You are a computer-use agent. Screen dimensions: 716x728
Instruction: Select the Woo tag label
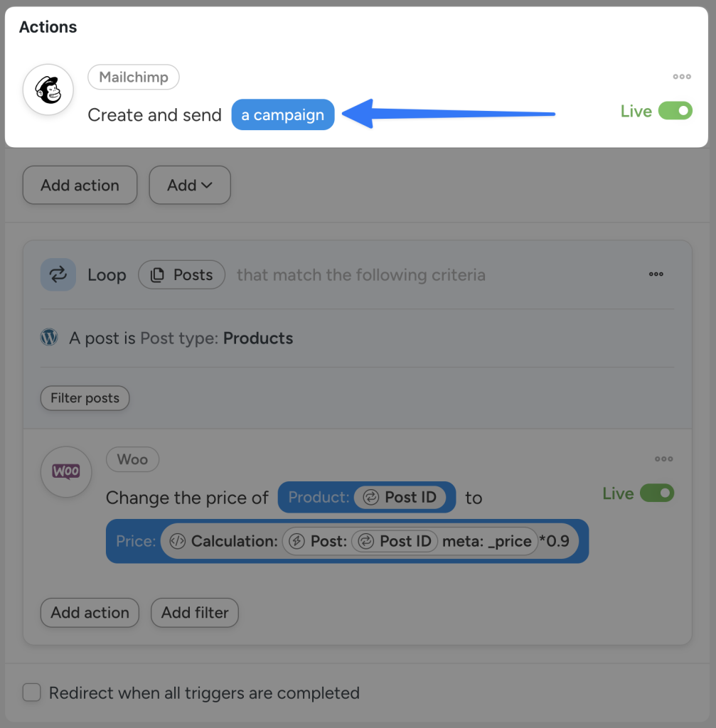pos(132,459)
